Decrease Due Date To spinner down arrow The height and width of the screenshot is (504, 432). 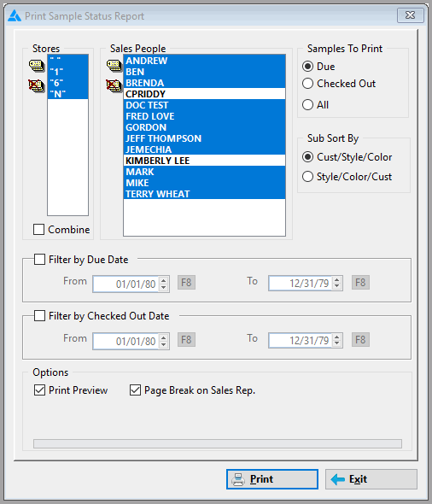[337, 287]
